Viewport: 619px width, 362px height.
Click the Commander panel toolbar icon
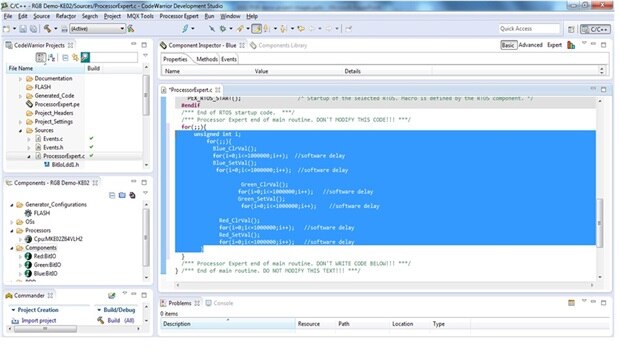(112, 296)
